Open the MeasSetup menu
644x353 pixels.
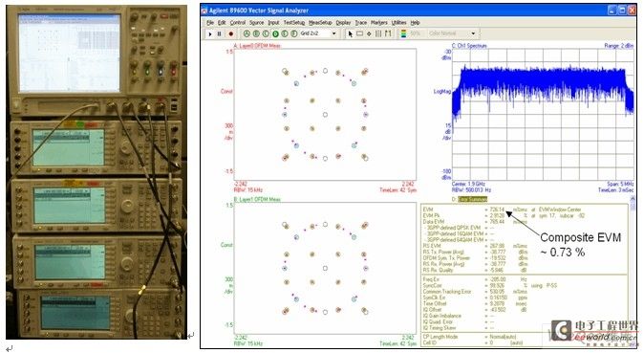tap(320, 23)
